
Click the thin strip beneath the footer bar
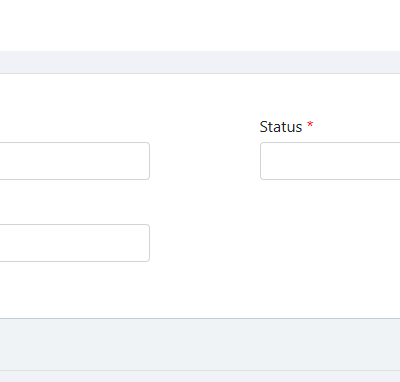click(x=200, y=377)
